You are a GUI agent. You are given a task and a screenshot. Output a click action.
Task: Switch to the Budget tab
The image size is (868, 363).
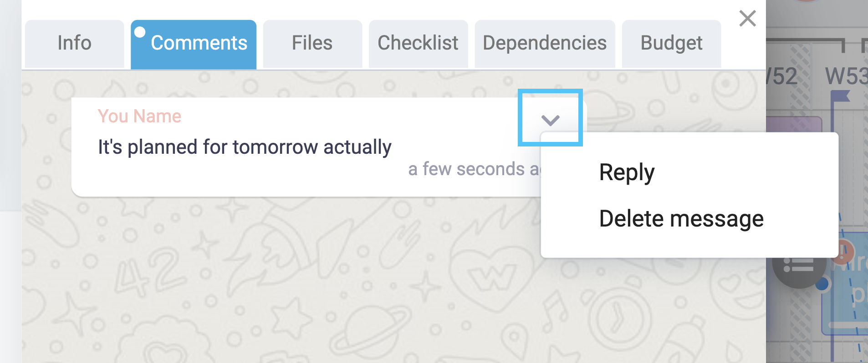[671, 44]
